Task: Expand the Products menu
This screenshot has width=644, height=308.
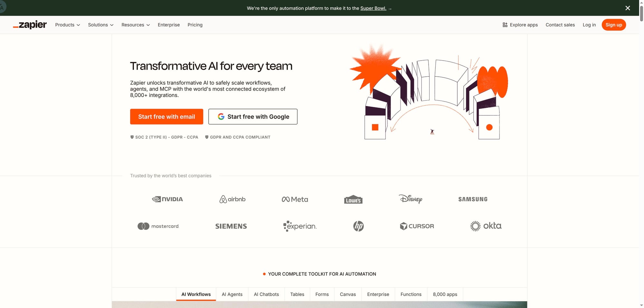Action: coord(67,25)
